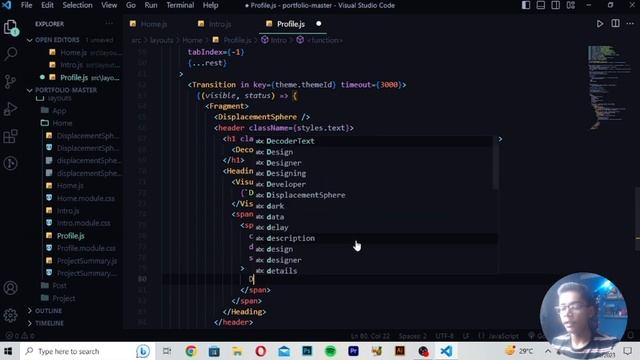Click the taskbar search box

pos(86,351)
